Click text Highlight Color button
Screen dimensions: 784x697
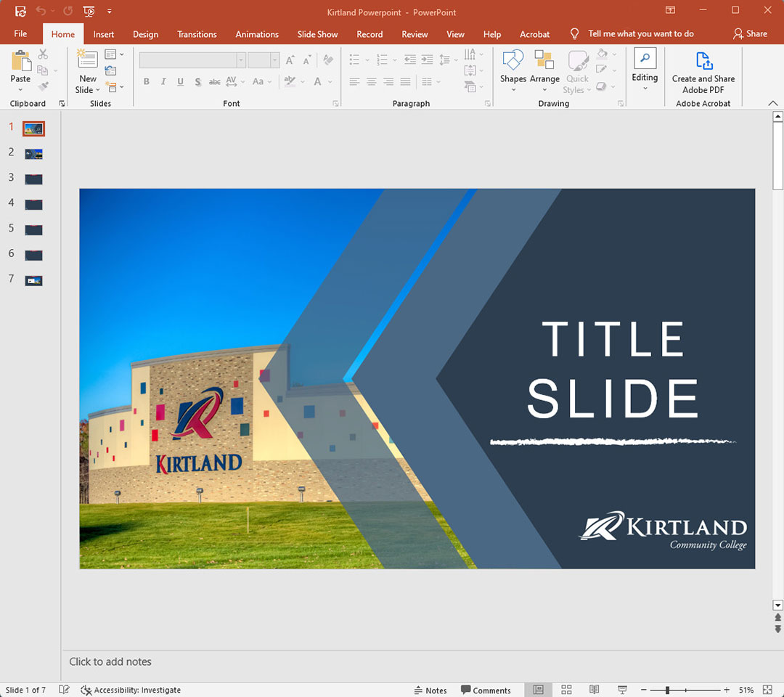coord(290,81)
